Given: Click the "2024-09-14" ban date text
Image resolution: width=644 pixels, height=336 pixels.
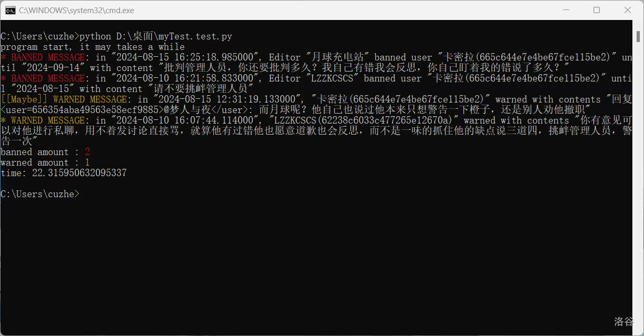Looking at the screenshot, I should 53,68.
